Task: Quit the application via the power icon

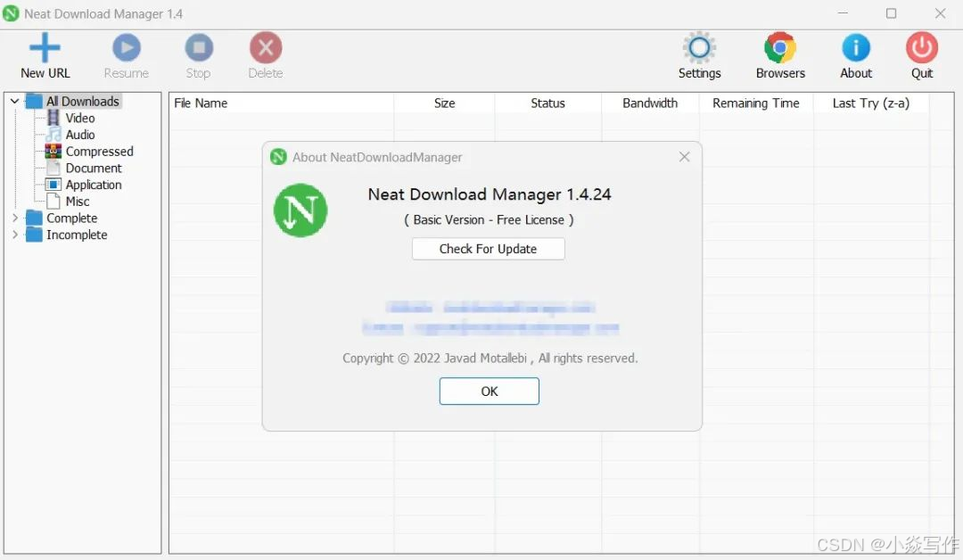Action: [921, 47]
